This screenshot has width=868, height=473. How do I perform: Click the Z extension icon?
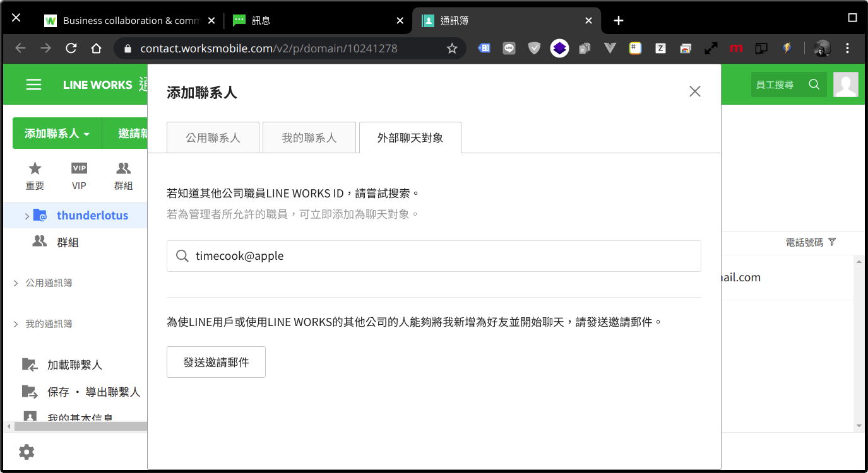coord(660,48)
